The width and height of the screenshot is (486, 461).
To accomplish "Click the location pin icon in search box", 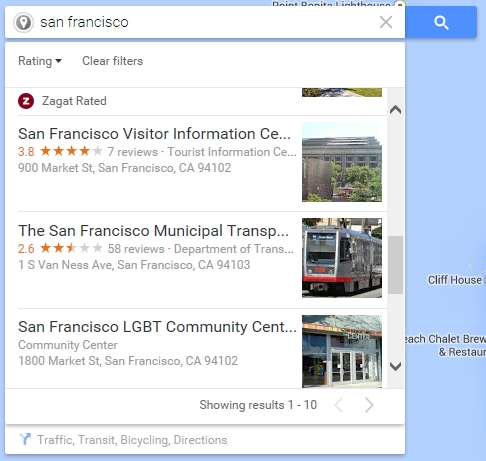I will [23, 23].
